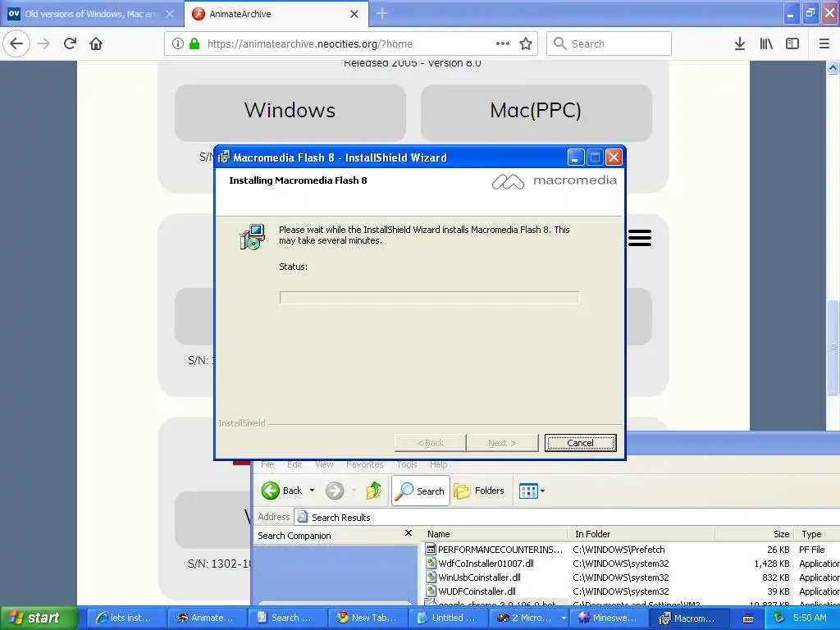Switch to Old versions of Windows tab

pos(91,14)
